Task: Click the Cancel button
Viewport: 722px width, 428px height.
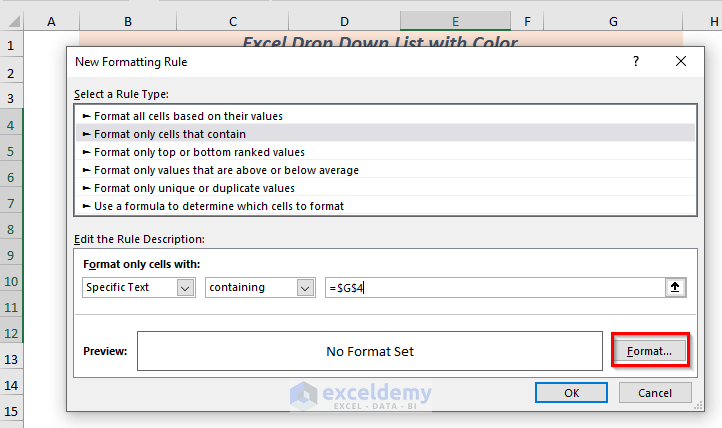Action: pos(655,393)
